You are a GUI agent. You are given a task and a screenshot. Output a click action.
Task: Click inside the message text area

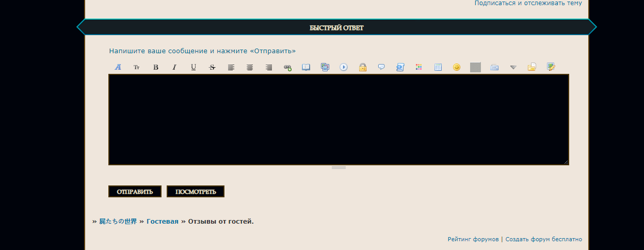pos(339,119)
